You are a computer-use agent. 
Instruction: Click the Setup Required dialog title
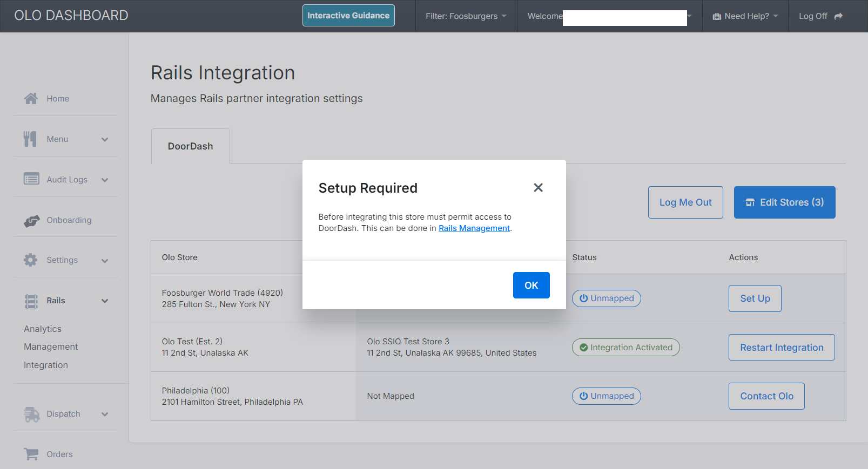click(368, 188)
